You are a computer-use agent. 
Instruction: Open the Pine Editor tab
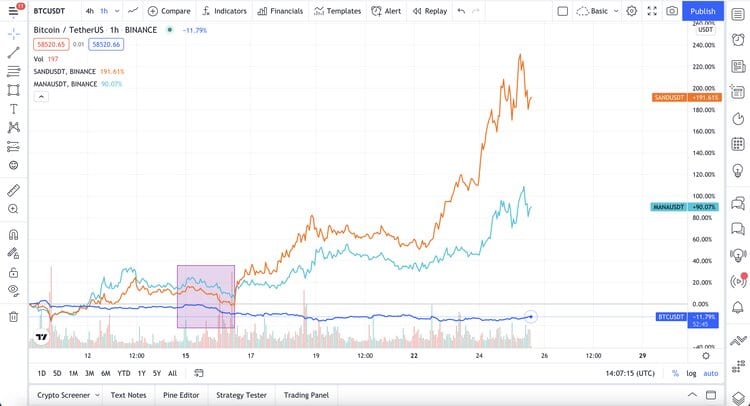coord(183,395)
